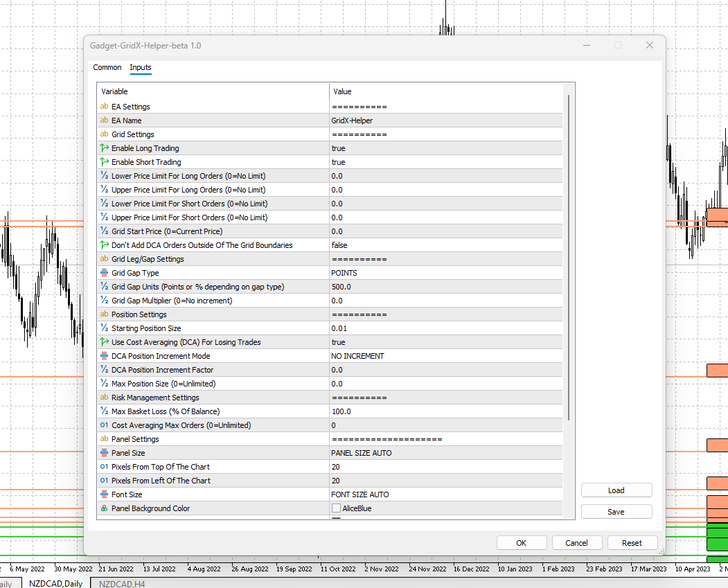The height and width of the screenshot is (588, 728).
Task: Click the boolean icon beside Don't Add DCA Orders
Action: tap(105, 245)
